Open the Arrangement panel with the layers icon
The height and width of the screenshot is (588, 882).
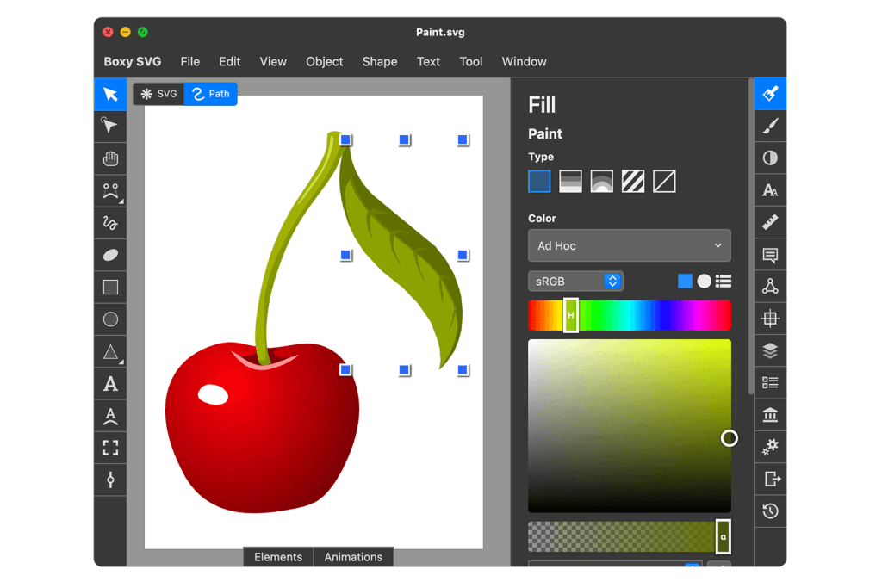coord(769,350)
